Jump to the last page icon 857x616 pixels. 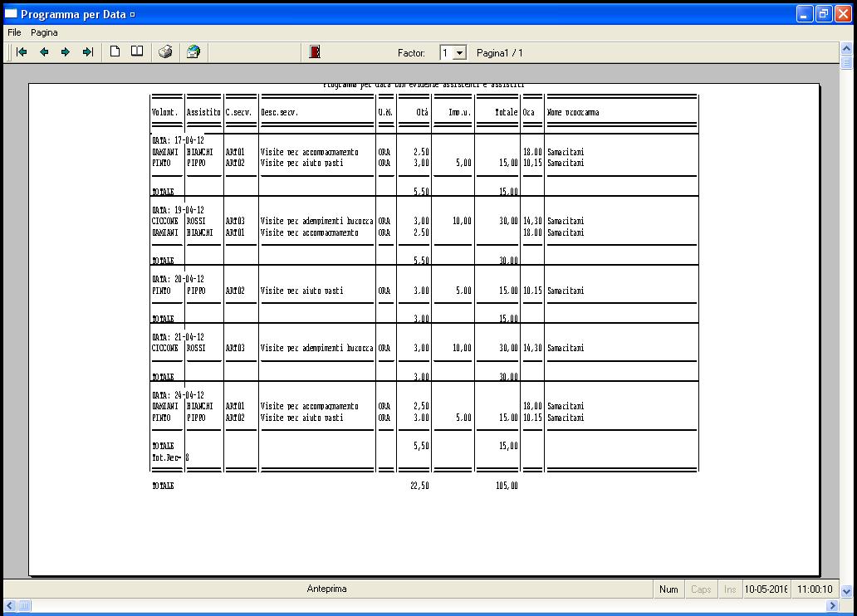tap(88, 52)
